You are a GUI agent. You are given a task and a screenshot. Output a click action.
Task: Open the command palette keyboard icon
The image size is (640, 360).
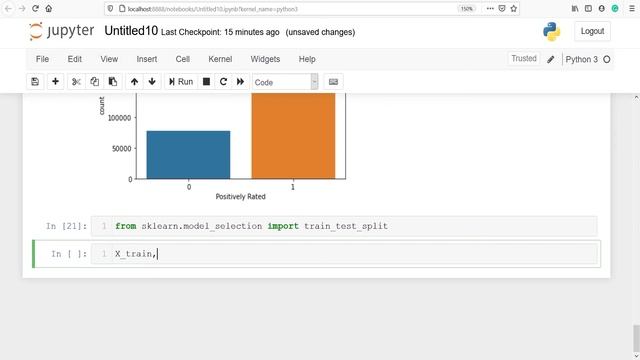click(333, 82)
